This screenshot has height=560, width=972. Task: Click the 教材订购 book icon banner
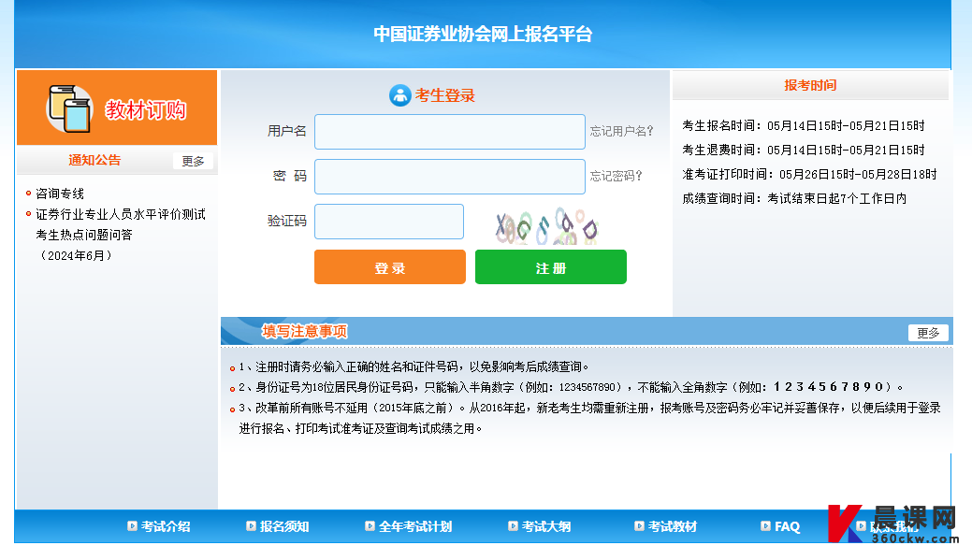pos(117,108)
